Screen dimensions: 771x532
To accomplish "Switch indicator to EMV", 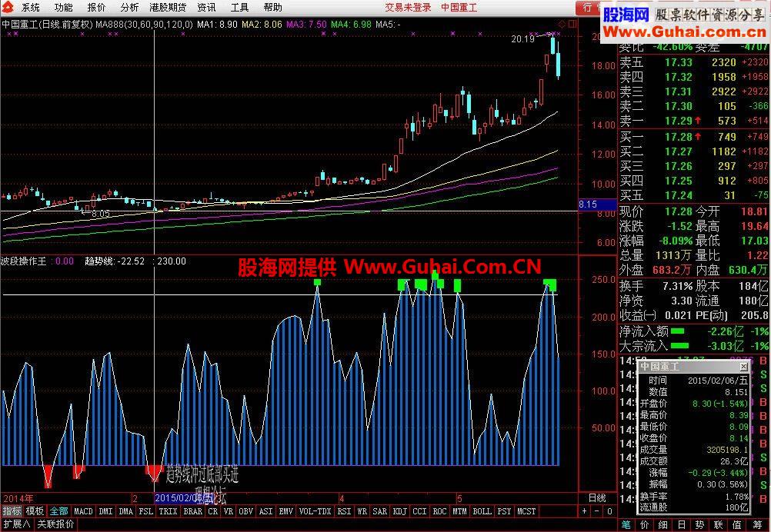I will coord(286,511).
